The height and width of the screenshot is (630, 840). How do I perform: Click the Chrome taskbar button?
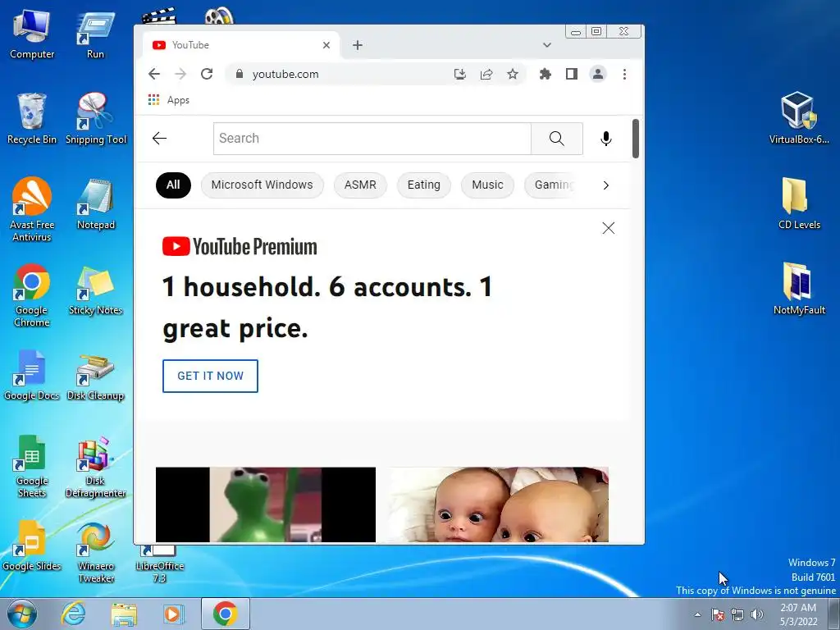point(226,614)
